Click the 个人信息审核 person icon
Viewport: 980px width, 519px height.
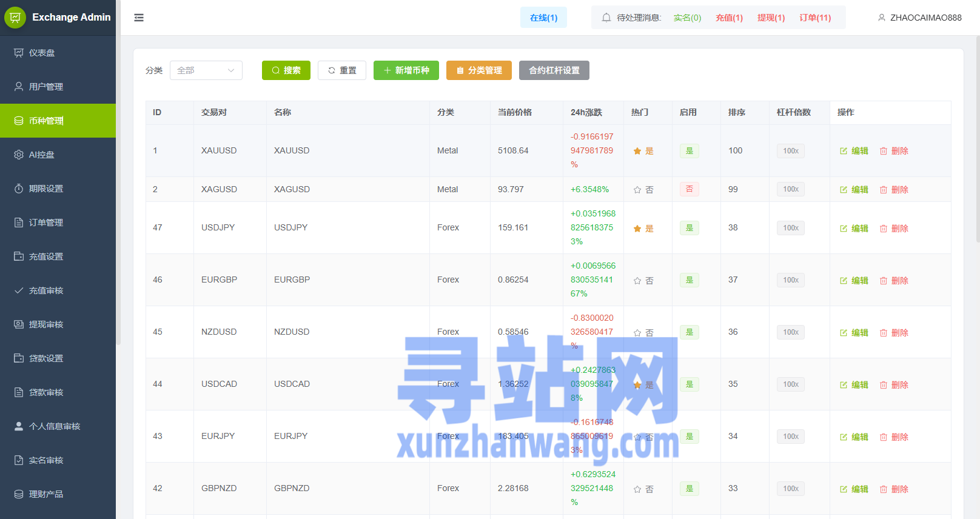coord(19,426)
